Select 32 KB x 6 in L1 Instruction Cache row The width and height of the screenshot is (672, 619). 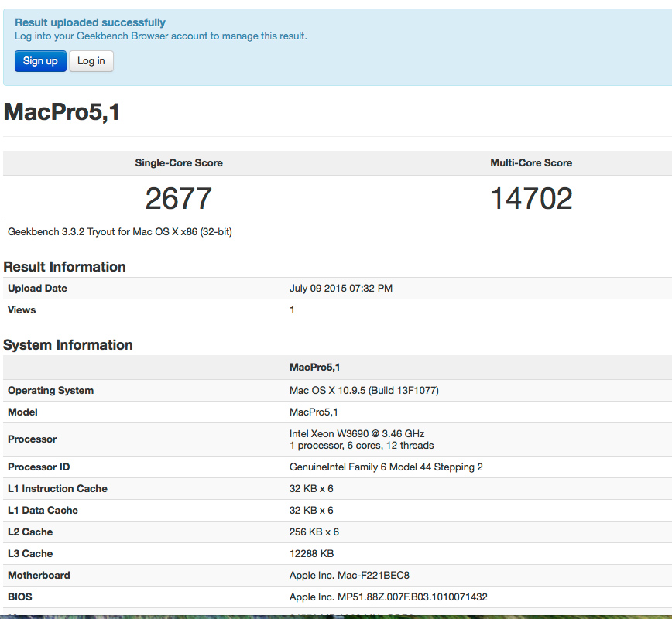click(x=311, y=489)
